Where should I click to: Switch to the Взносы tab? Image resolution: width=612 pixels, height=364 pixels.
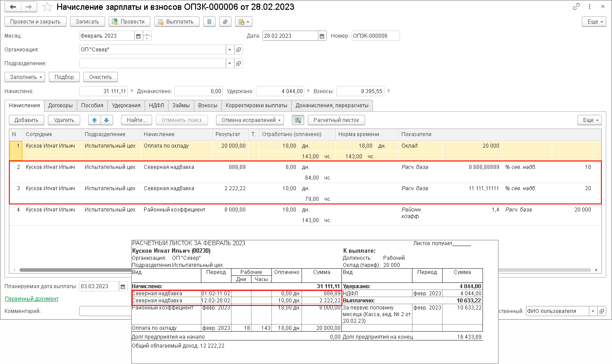pos(208,106)
